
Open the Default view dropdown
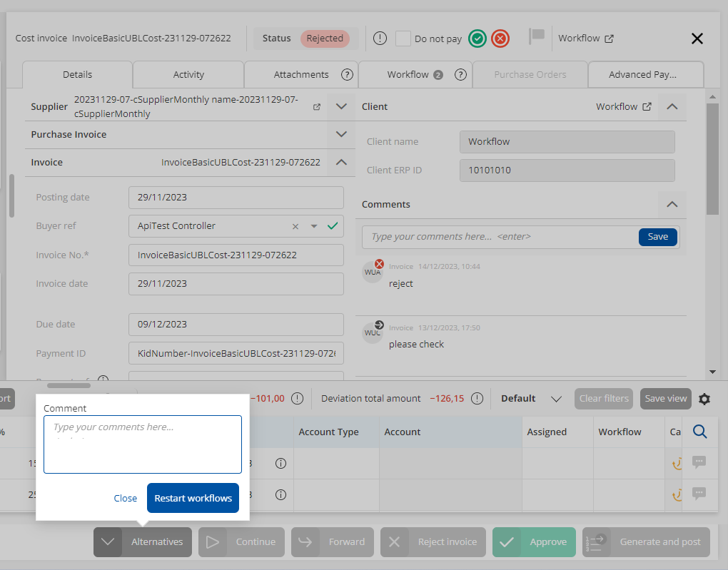(x=557, y=399)
